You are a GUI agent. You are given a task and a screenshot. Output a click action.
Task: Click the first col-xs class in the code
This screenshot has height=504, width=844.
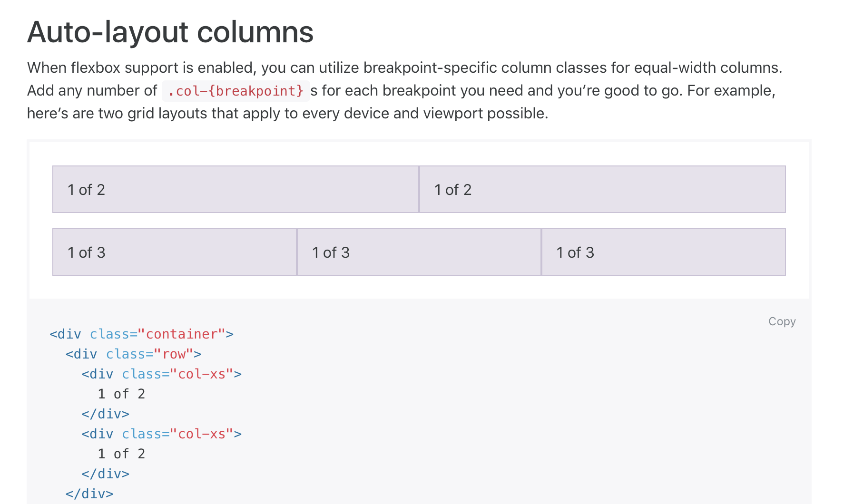click(x=202, y=374)
